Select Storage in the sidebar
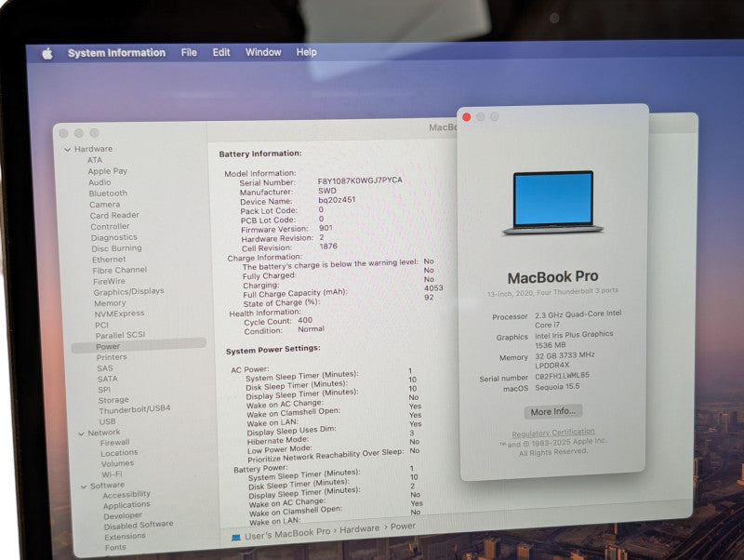Image resolution: width=744 pixels, height=560 pixels. [x=113, y=400]
